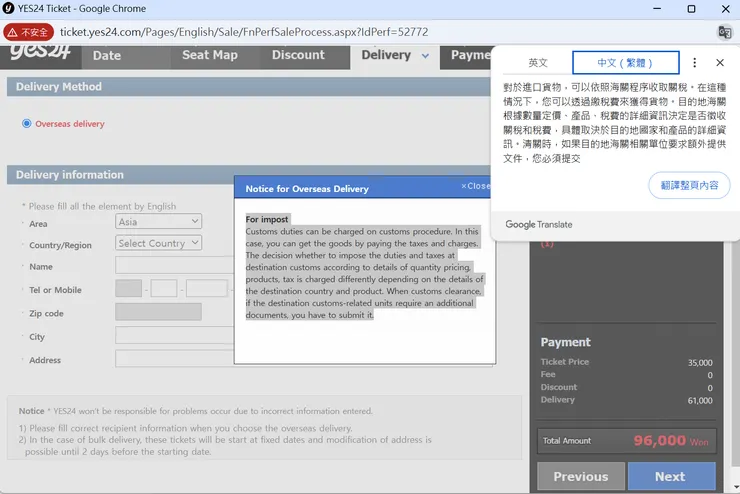
Task: Open the translate popup three-dot menu
Action: tap(694, 63)
